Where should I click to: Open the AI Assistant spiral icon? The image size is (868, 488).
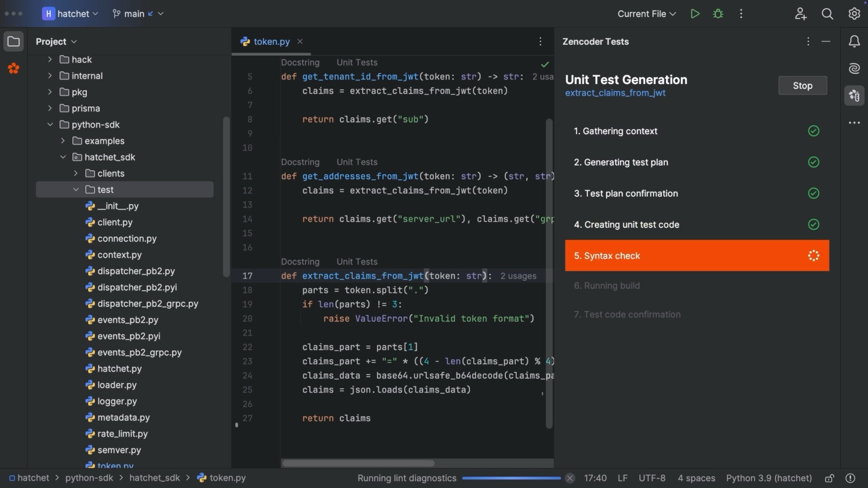click(854, 68)
